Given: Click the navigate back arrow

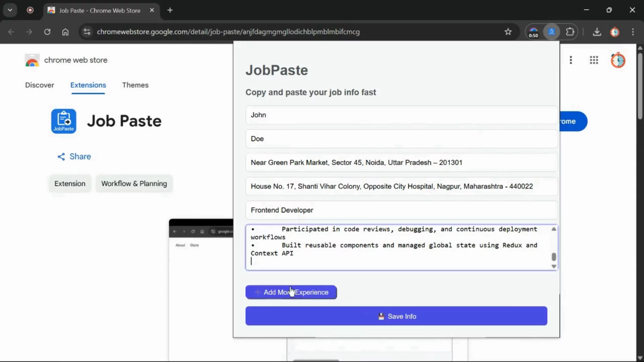Looking at the screenshot, I should pos(11,32).
